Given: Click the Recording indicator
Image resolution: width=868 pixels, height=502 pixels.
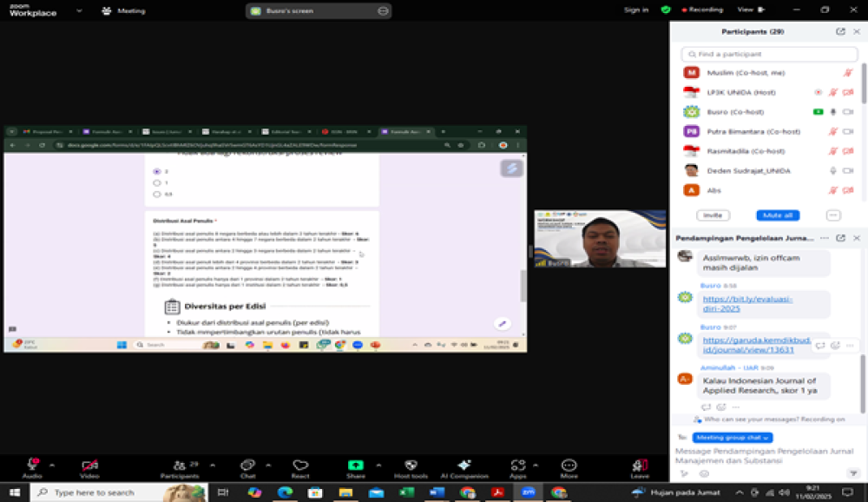Looking at the screenshot, I should [x=702, y=10].
